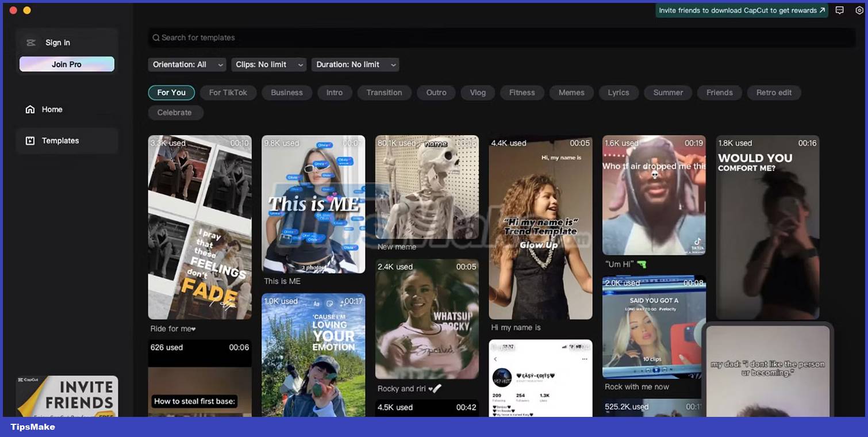Click the arrow on the invite rewards banner

click(823, 10)
